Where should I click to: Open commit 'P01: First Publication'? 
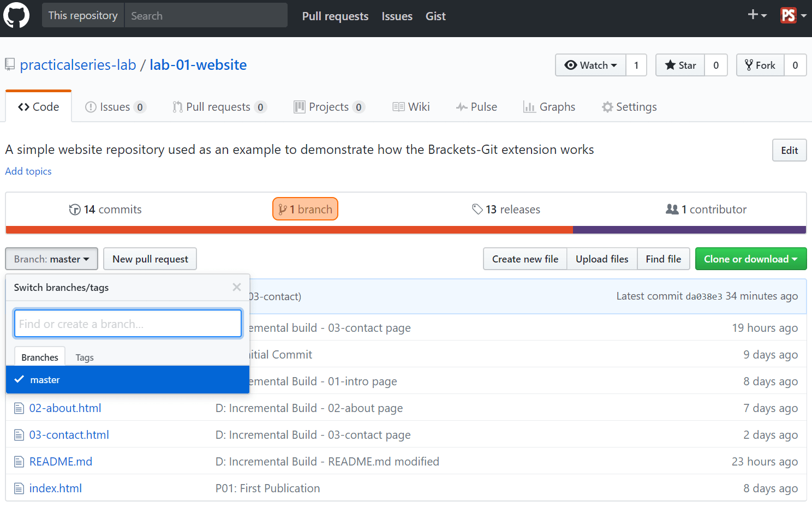[x=268, y=488]
